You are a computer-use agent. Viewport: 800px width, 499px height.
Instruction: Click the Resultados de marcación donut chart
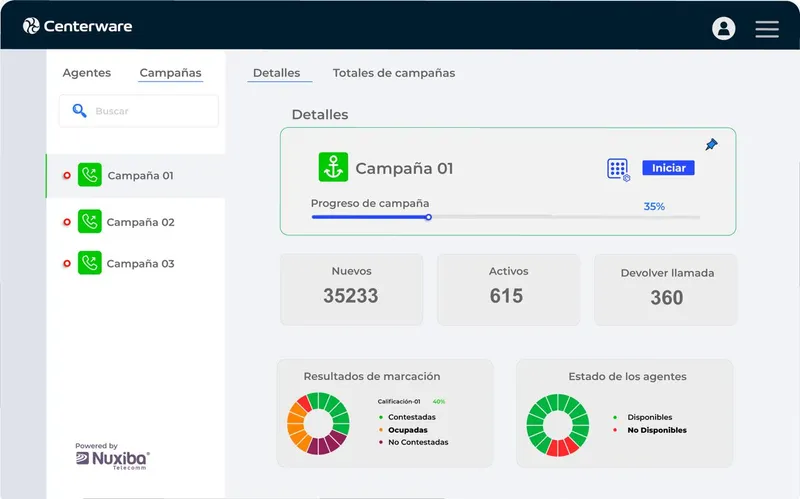pos(318,423)
